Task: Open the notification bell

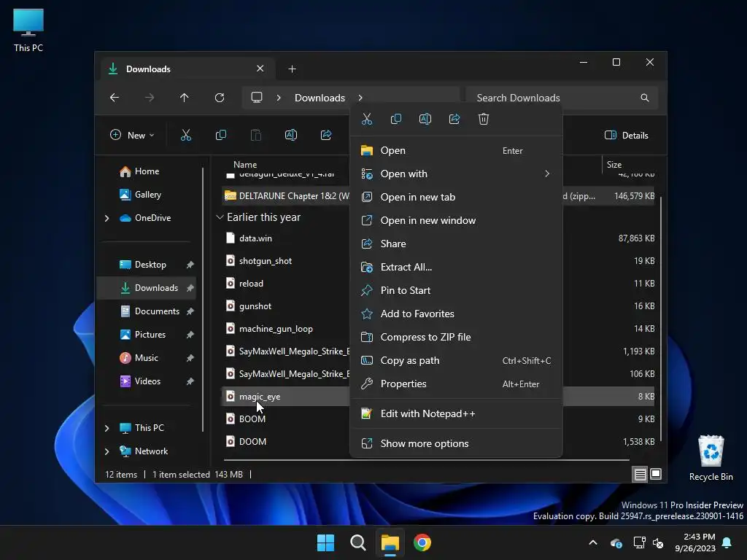Action: 727,542
